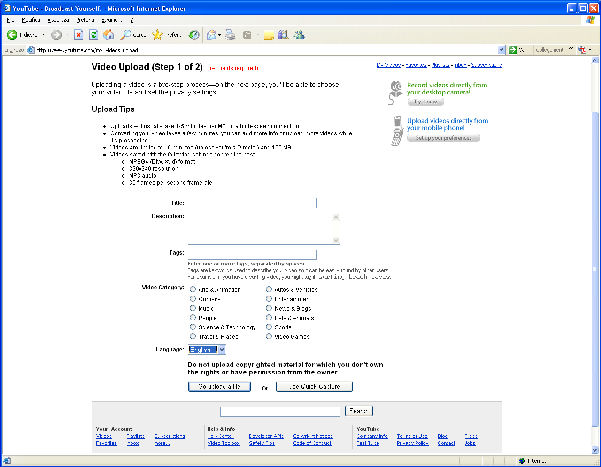The image size is (601, 467).
Task: Open the Code of Conduct footer link
Action: (312, 443)
